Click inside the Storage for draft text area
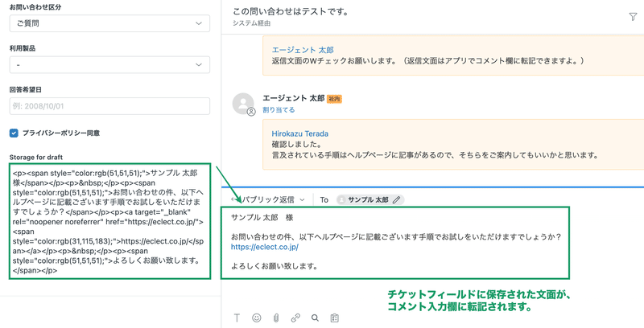644x328 pixels. point(109,221)
